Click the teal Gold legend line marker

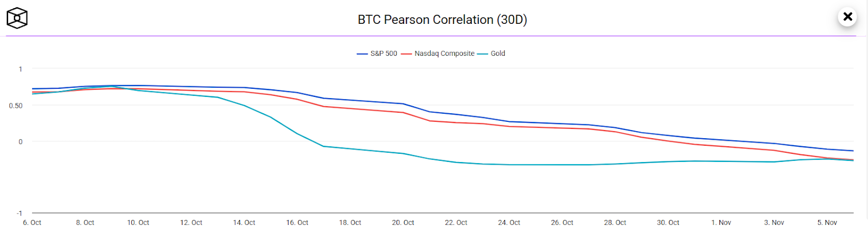(x=483, y=54)
